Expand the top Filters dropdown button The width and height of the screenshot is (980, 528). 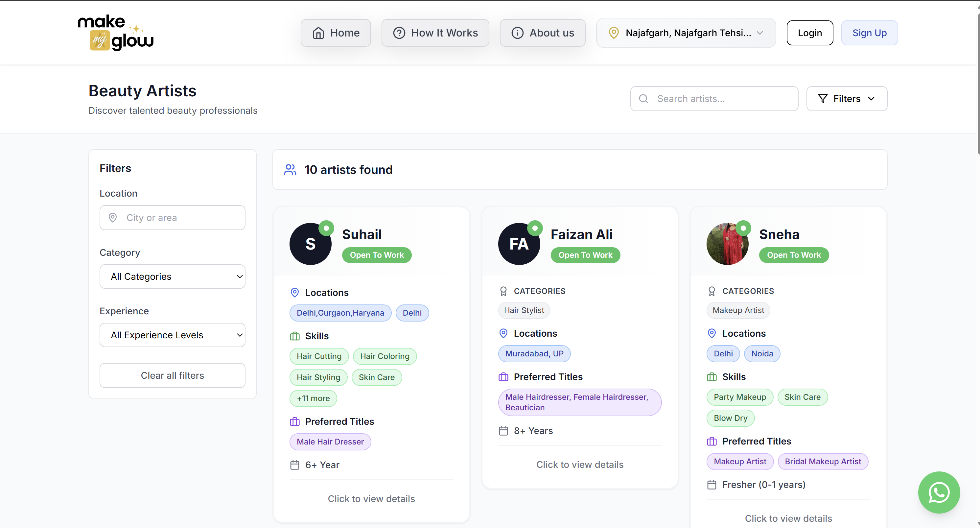(847, 99)
